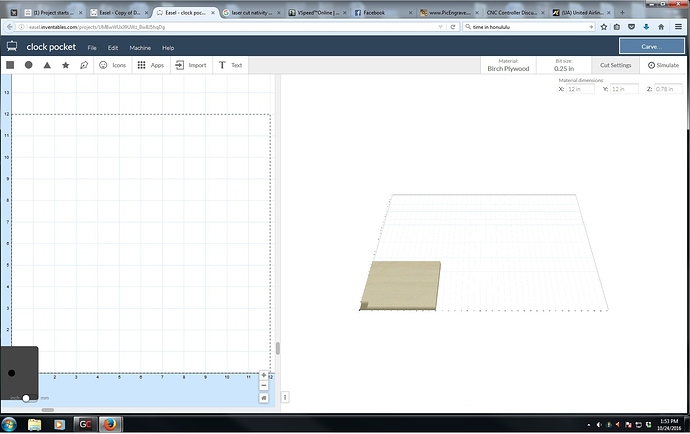The height and width of the screenshot is (434, 690).
Task: Click the Simulate button
Action: coord(663,65)
